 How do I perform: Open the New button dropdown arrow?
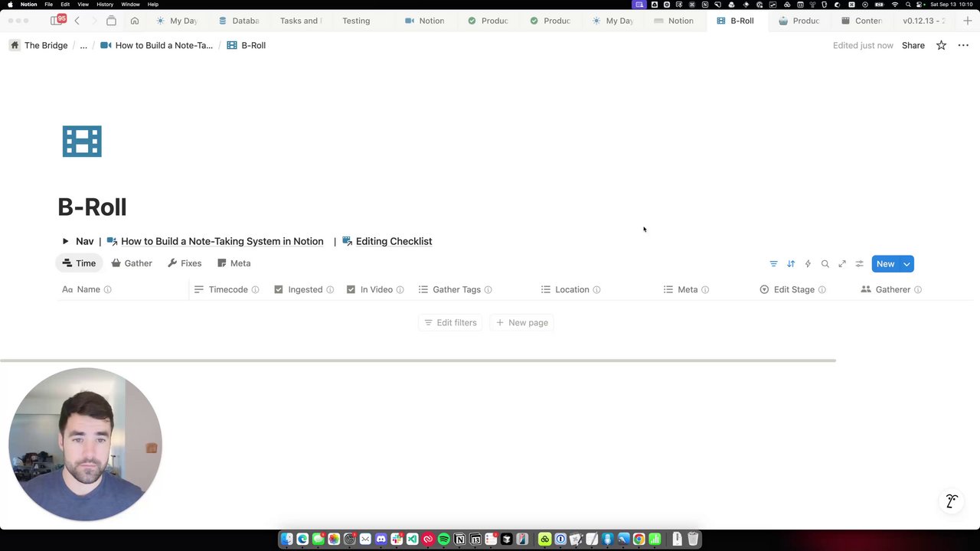[x=906, y=264]
